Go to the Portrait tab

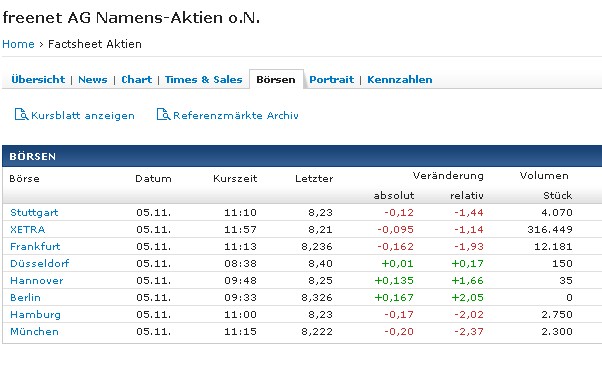point(332,79)
